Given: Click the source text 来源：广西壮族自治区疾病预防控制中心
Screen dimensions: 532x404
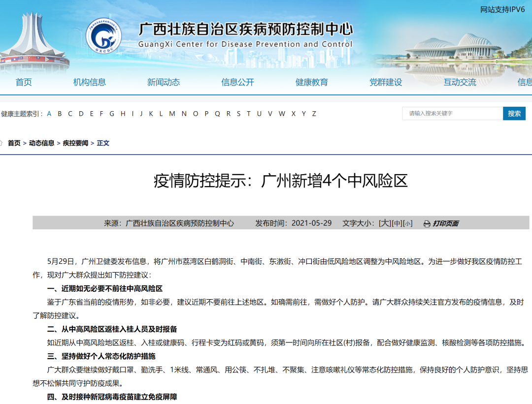Looking at the screenshot, I should (169, 223).
